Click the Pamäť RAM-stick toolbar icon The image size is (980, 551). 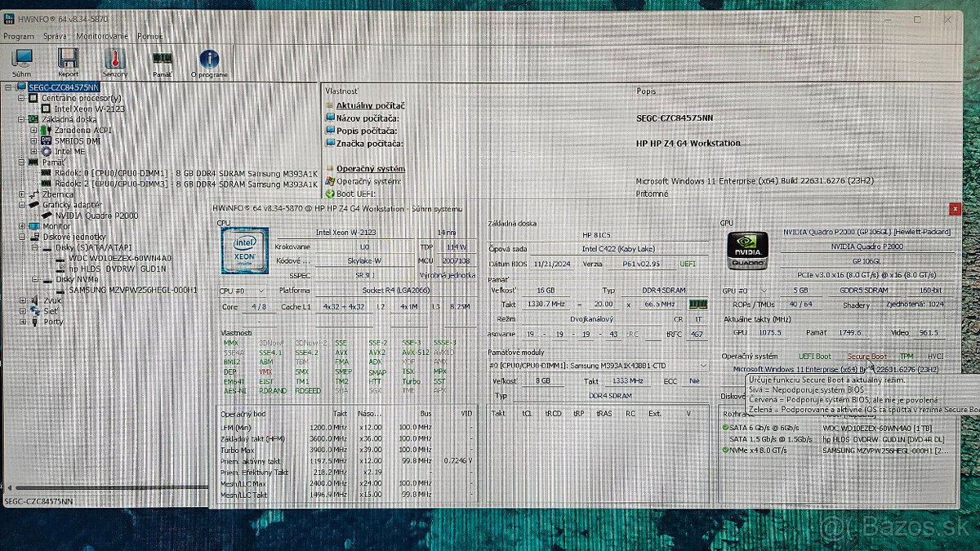[161, 60]
